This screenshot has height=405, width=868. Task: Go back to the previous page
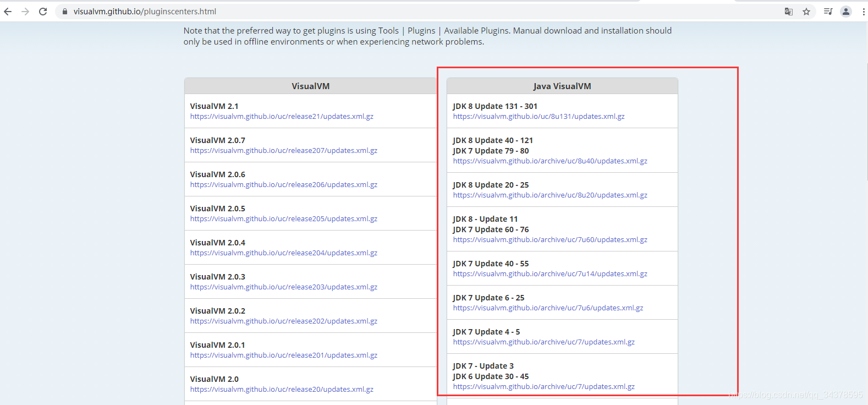click(8, 12)
